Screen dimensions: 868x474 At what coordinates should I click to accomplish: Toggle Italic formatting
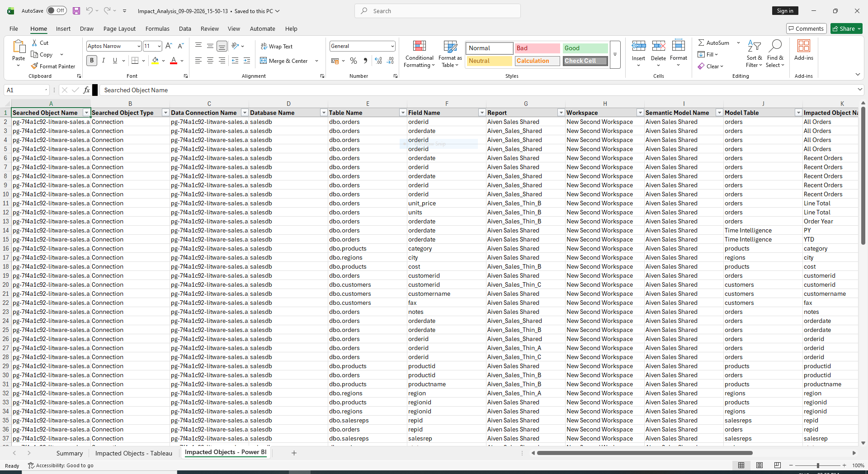(x=104, y=61)
